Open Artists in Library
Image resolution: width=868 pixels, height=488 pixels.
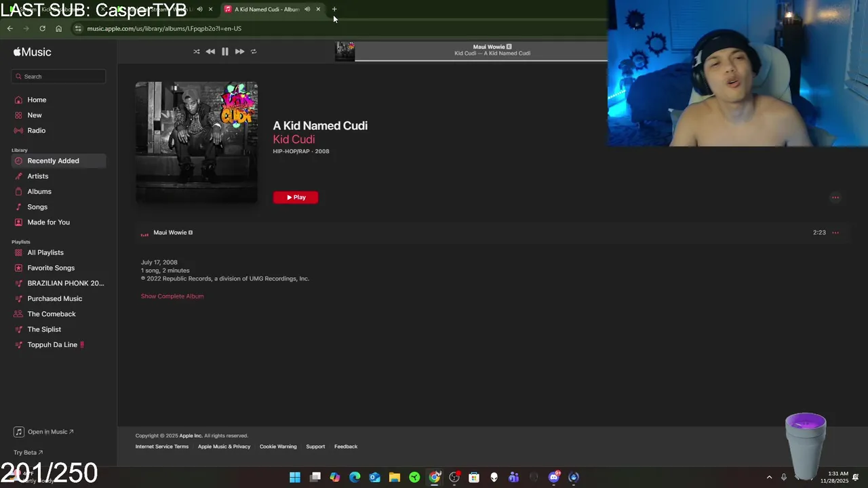[58, 176]
